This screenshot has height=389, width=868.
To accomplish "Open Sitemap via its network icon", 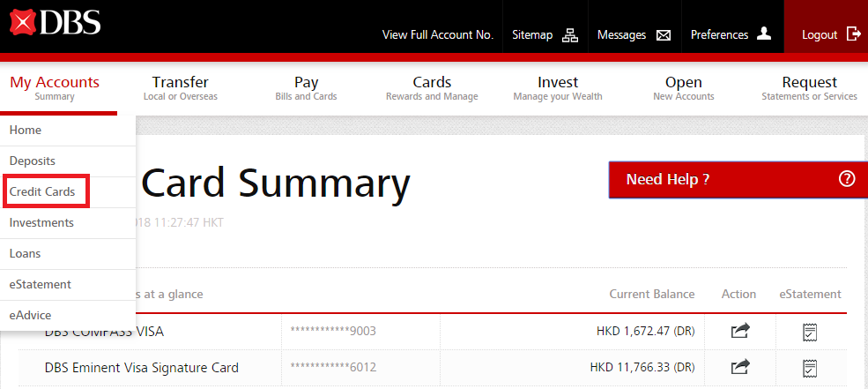I will tap(570, 35).
